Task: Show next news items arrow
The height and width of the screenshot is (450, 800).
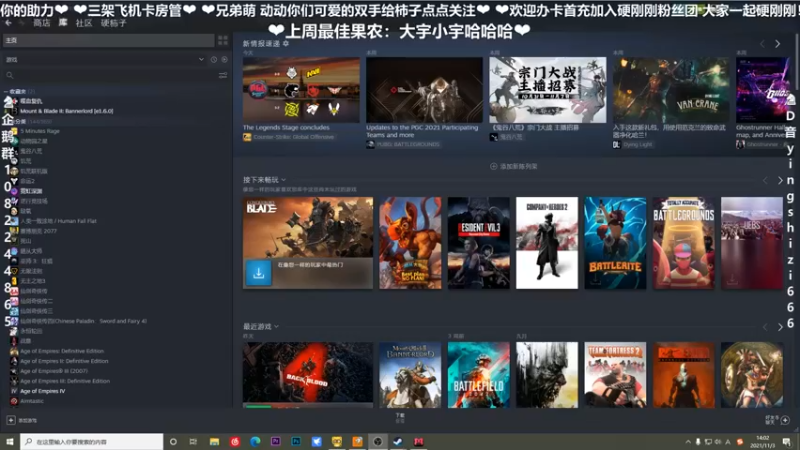Action: point(778,44)
